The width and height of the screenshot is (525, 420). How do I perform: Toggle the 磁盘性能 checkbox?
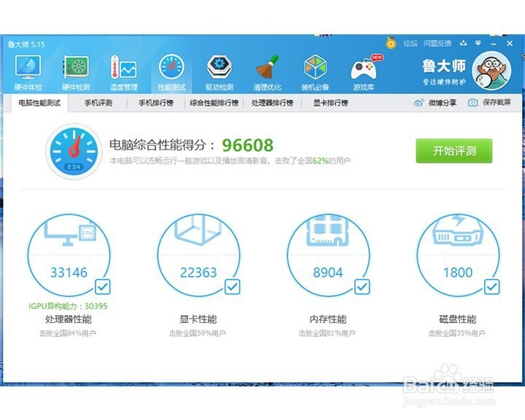click(491, 287)
